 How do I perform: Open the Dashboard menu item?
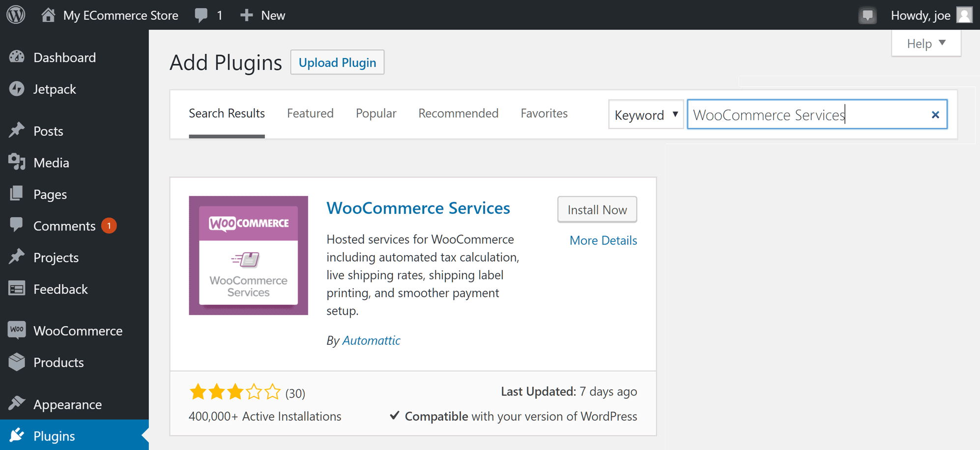74,58
